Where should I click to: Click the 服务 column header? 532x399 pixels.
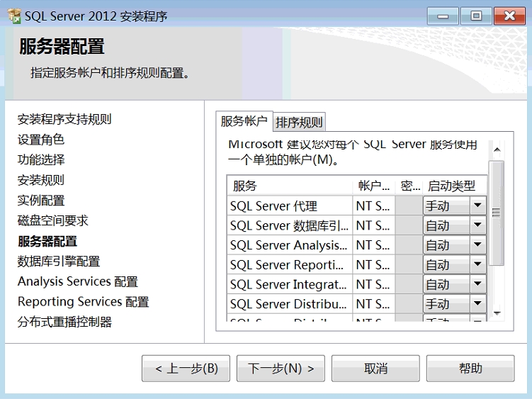(289, 186)
